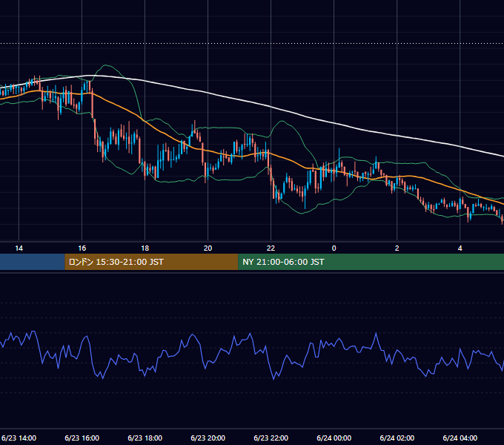Click the 6/24 00:00 date label

click(x=334, y=438)
